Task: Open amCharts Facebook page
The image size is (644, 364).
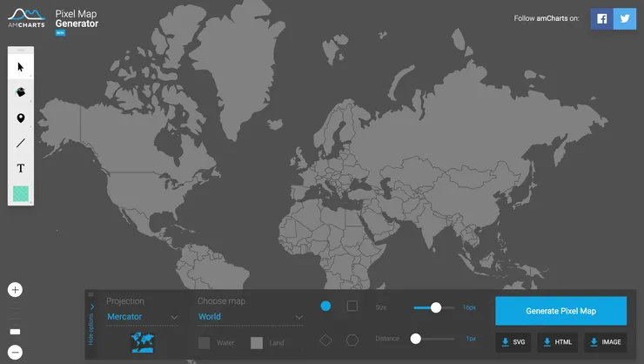Action: [601, 19]
